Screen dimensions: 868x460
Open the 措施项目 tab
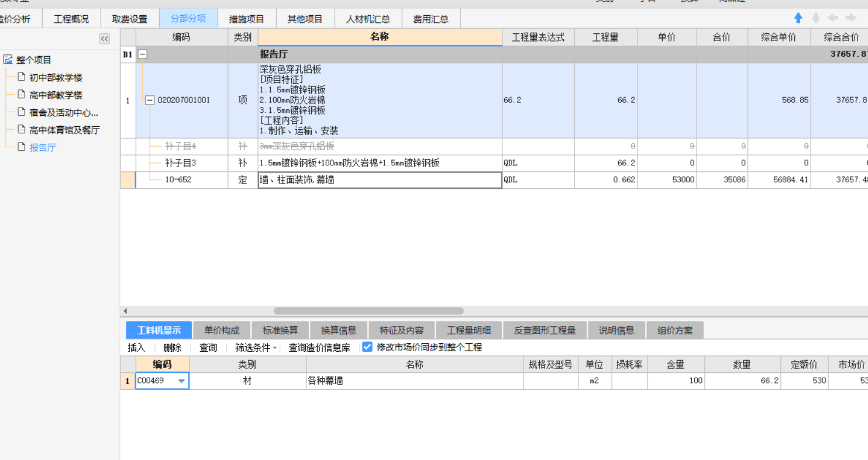click(x=247, y=19)
